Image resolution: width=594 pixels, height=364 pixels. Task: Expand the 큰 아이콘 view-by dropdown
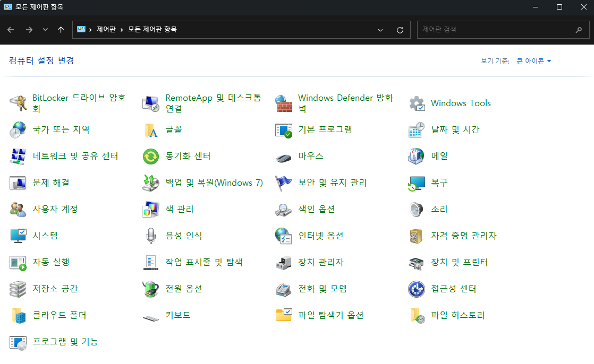click(534, 61)
